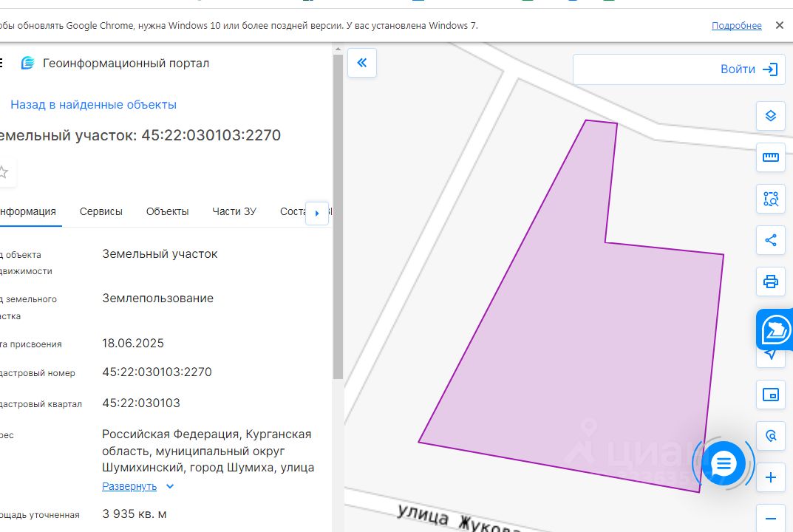
Task: Share the map link
Action: pos(770,240)
